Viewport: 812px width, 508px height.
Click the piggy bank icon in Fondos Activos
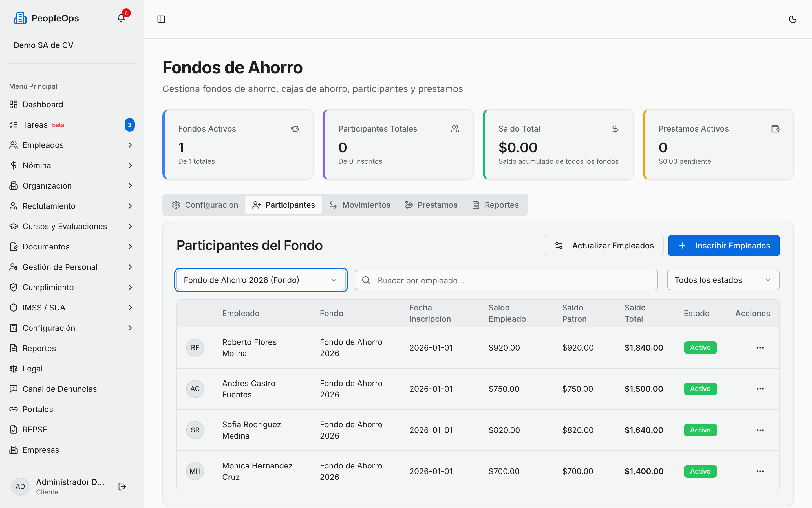click(x=295, y=129)
